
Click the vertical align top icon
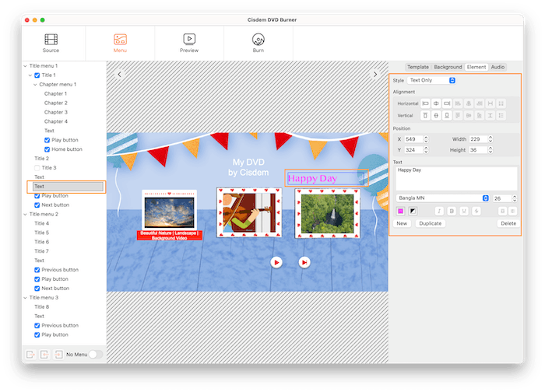[426, 115]
